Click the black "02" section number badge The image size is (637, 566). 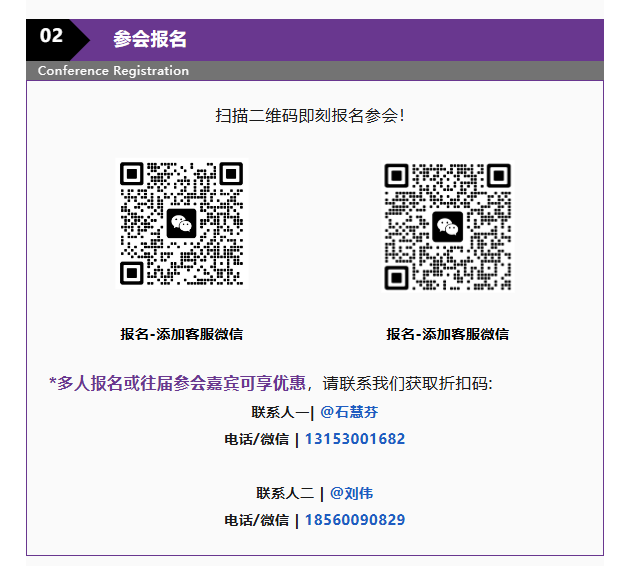(x=52, y=37)
